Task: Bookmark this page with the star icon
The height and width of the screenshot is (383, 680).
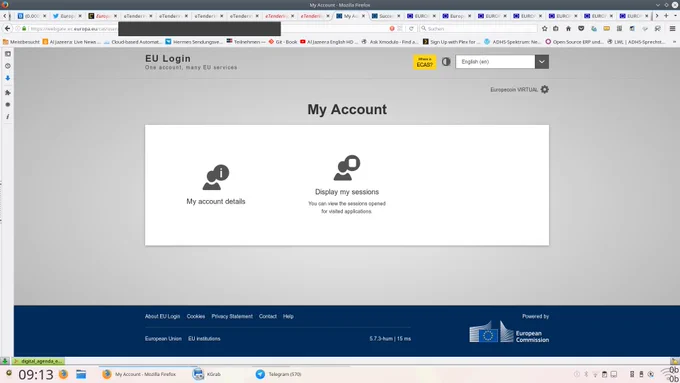Action: click(x=545, y=29)
